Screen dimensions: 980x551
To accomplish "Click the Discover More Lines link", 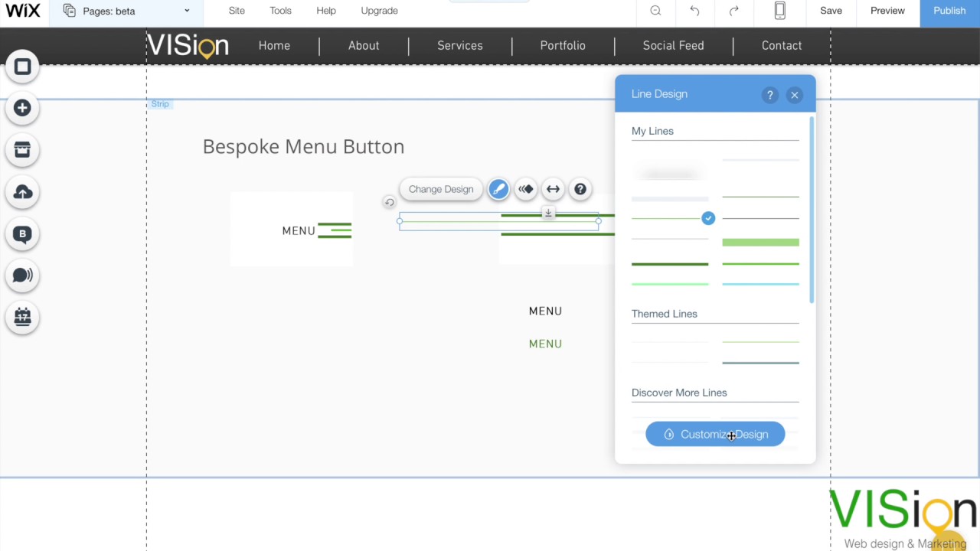I will [x=678, y=392].
